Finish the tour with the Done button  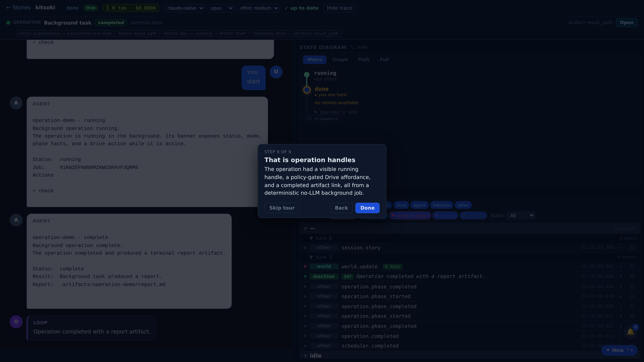(x=367, y=208)
